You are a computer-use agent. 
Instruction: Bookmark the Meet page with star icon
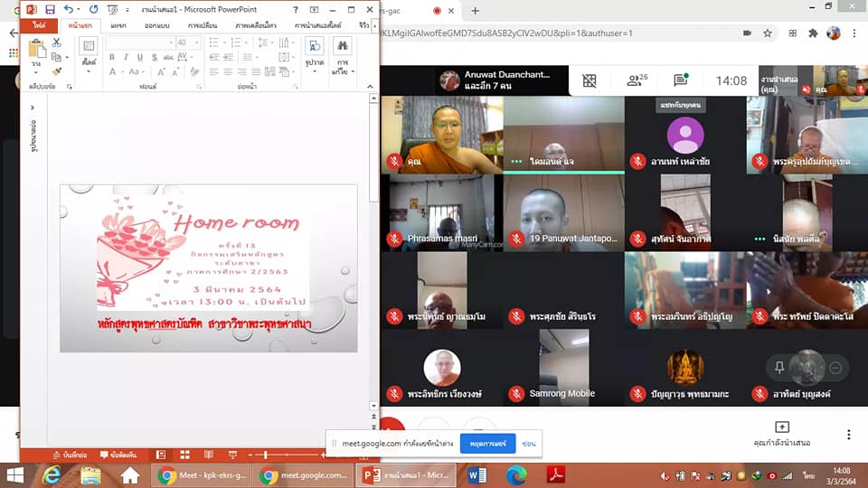[768, 33]
